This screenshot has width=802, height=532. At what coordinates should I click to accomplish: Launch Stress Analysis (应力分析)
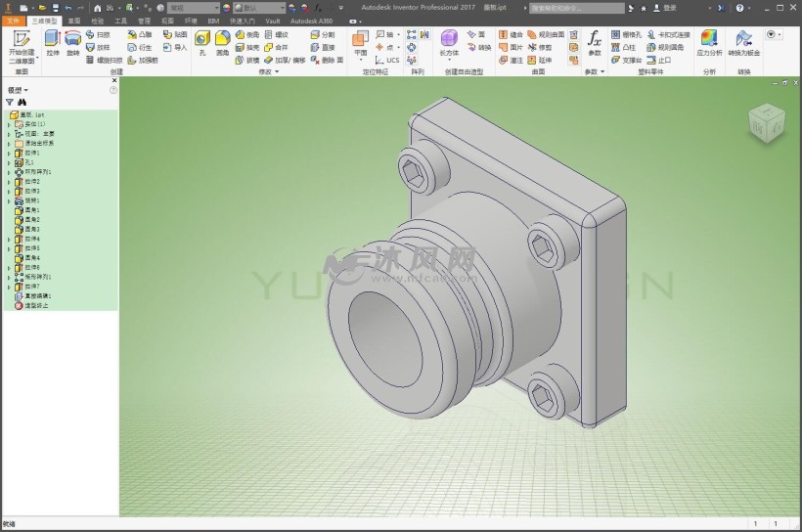point(709,43)
